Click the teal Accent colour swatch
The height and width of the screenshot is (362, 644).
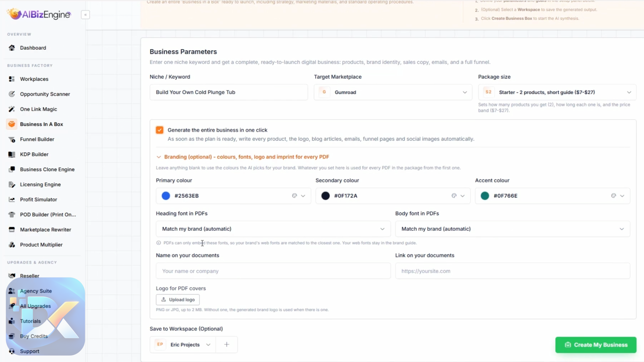(x=485, y=196)
